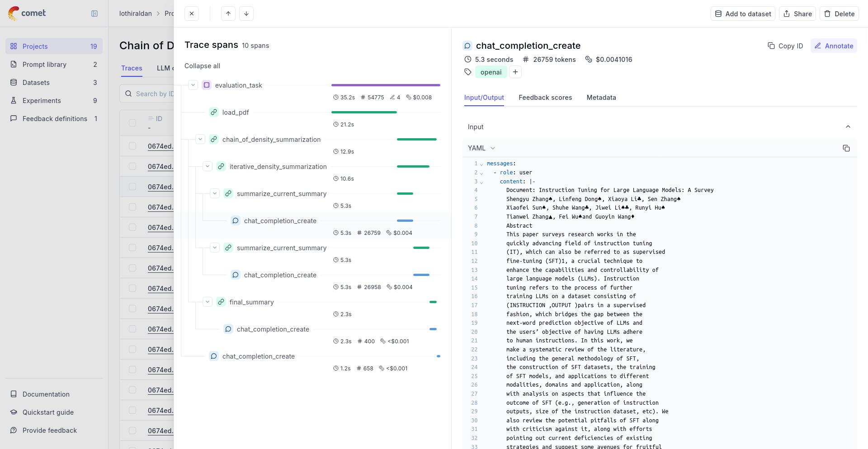Copy the input YAML using the copy icon
Viewport: 868px width, 449px height.
click(846, 148)
